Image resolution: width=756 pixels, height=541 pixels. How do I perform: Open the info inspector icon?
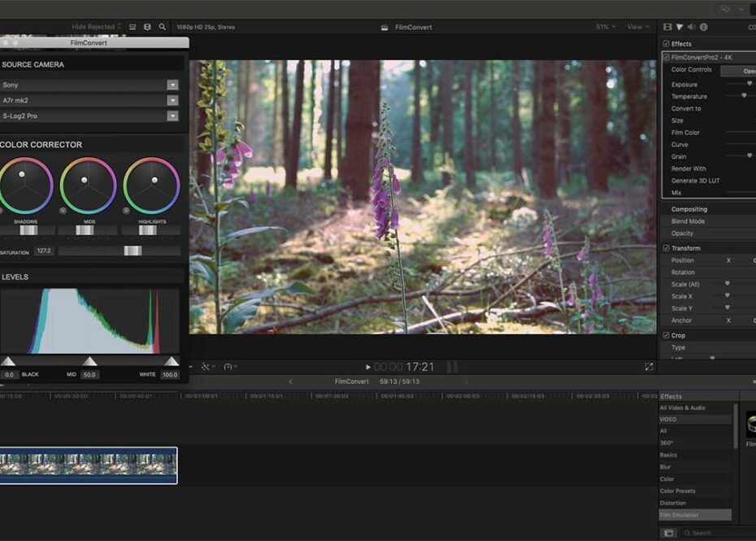click(x=704, y=27)
